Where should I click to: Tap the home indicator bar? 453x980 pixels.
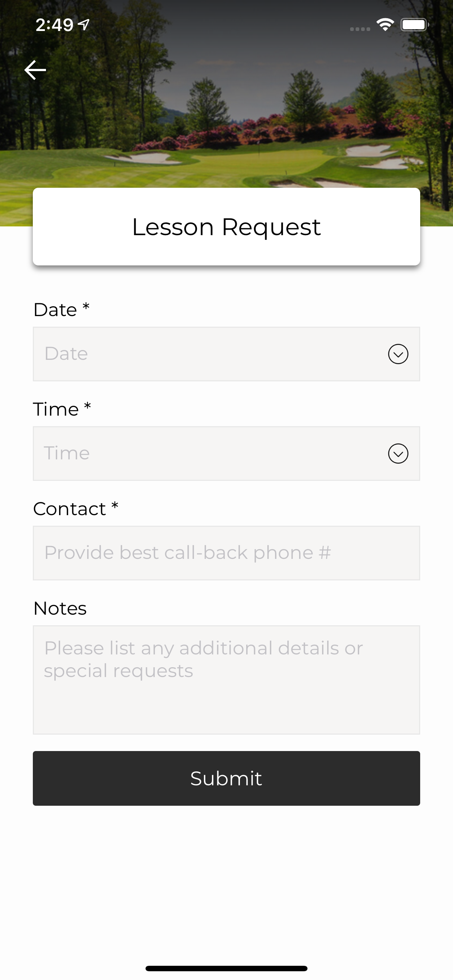226,968
